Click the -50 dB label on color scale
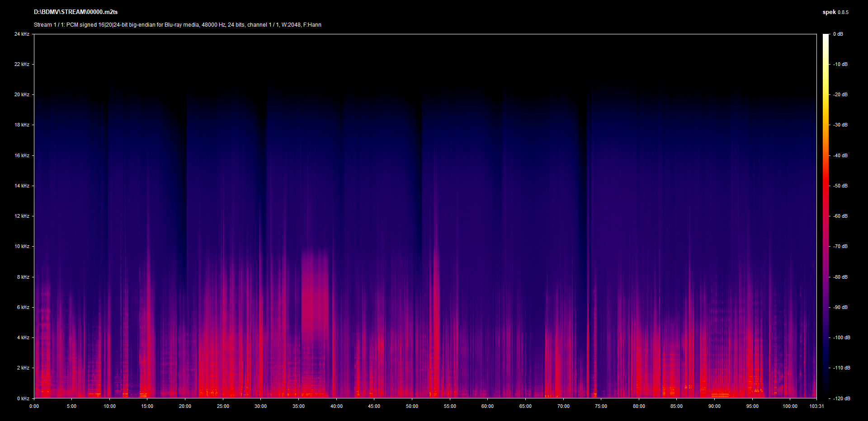The height and width of the screenshot is (421, 868). 840,186
